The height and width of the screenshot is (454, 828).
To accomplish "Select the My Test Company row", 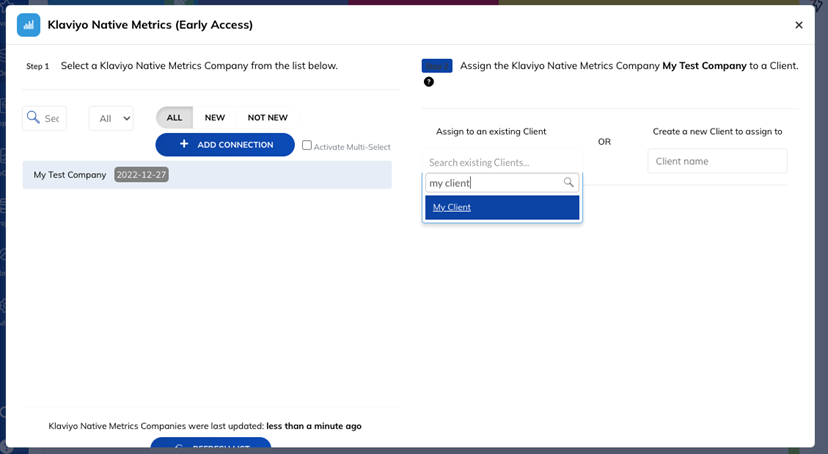I will pos(207,175).
